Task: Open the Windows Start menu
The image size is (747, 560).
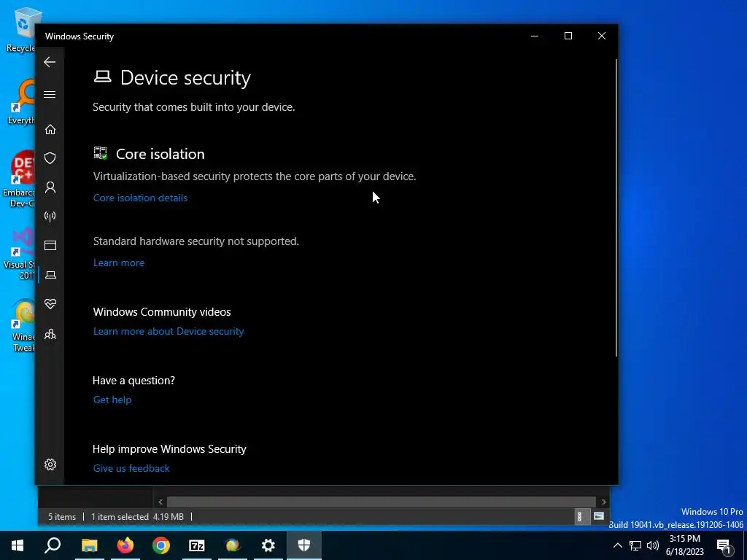Action: coord(18,545)
